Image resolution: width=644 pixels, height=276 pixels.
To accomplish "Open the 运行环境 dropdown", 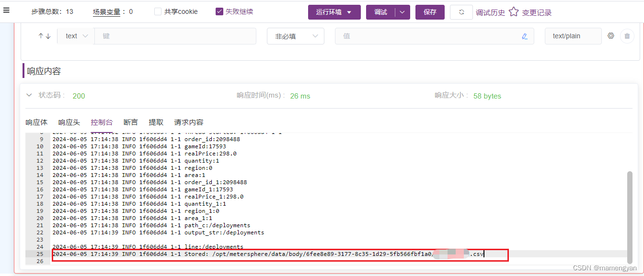I will pyautogui.click(x=334, y=12).
